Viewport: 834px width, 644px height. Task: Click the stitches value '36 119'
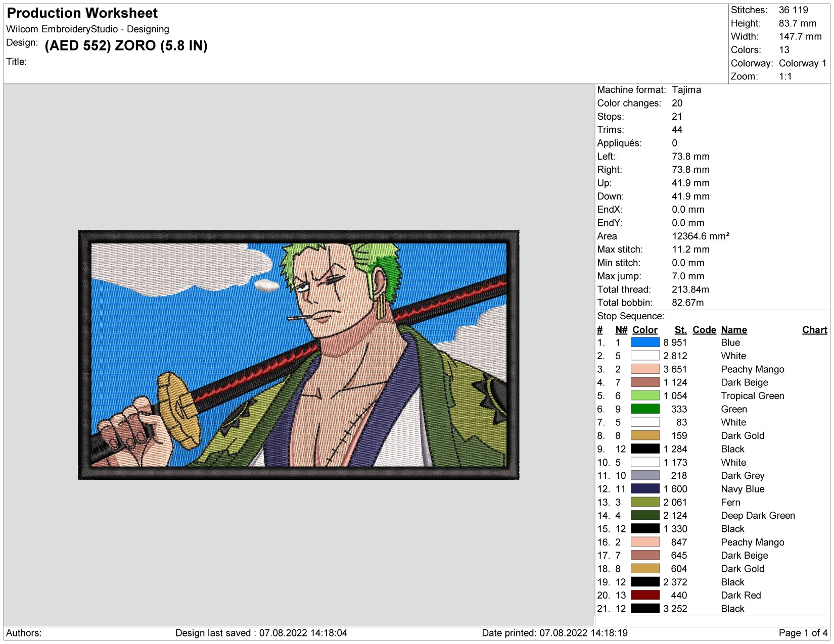pos(793,10)
